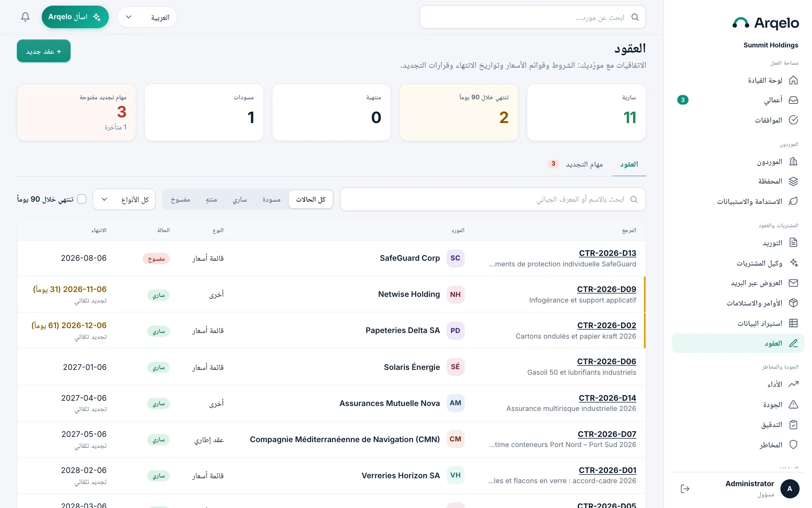This screenshot has width=812, height=508.
Task: Open المحفظة layers icon
Action: pos(793,181)
